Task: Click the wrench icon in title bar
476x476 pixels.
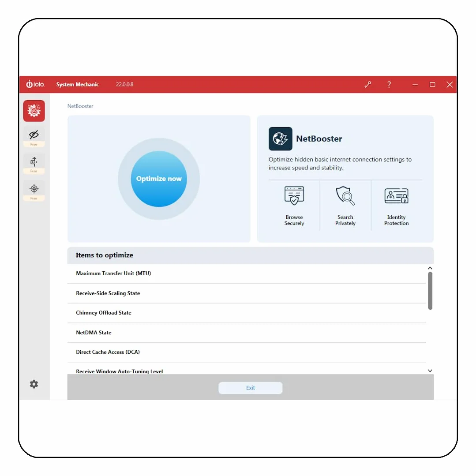Action: click(367, 84)
